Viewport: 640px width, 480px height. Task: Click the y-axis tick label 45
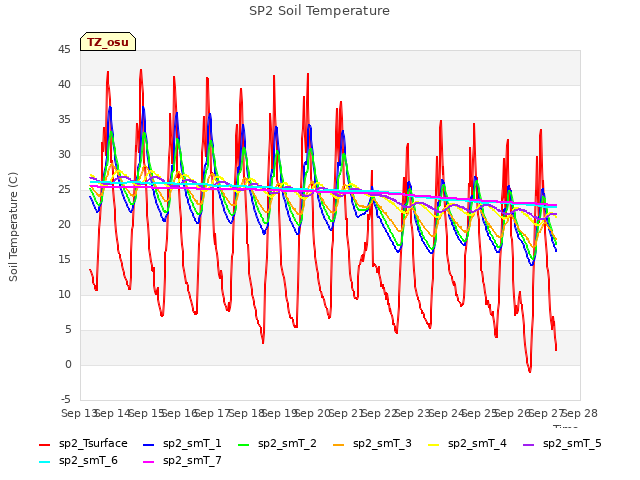(x=64, y=50)
